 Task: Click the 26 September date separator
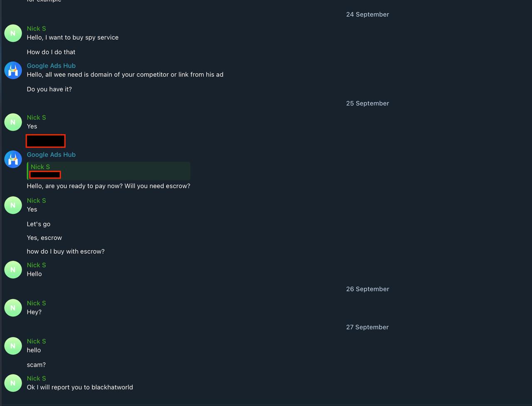[x=367, y=289]
